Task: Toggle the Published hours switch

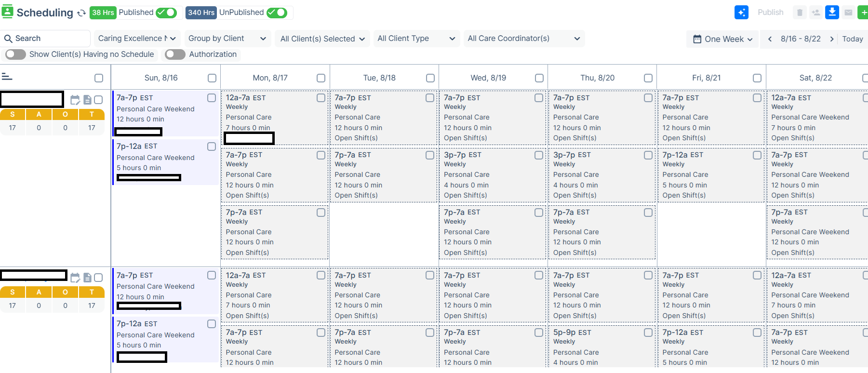Action: (x=166, y=13)
